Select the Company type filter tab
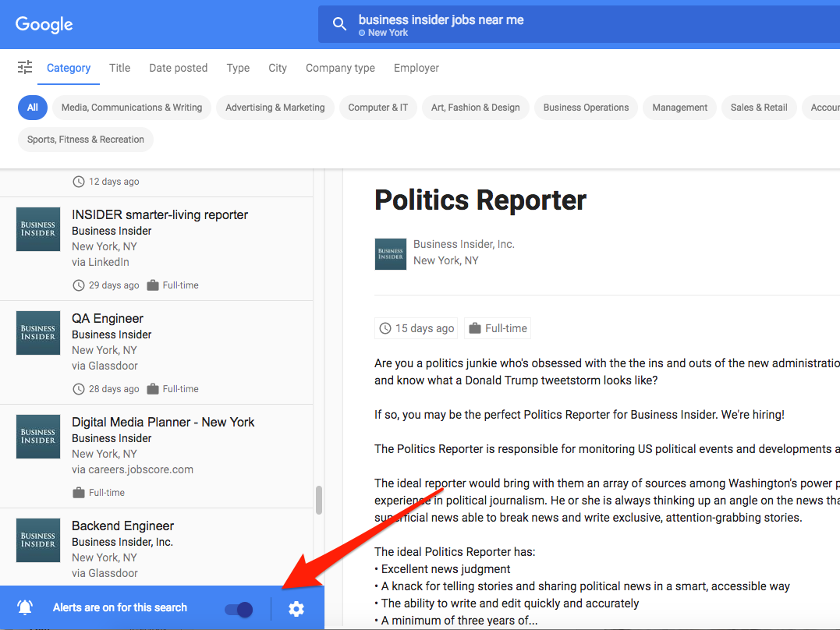The height and width of the screenshot is (630, 840). coord(340,68)
